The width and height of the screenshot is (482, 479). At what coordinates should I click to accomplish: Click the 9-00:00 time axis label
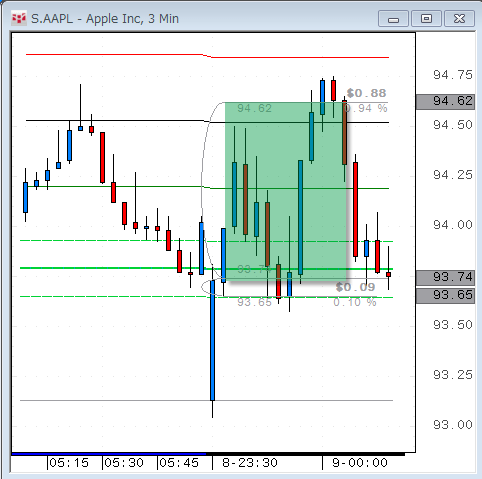[x=360, y=463]
